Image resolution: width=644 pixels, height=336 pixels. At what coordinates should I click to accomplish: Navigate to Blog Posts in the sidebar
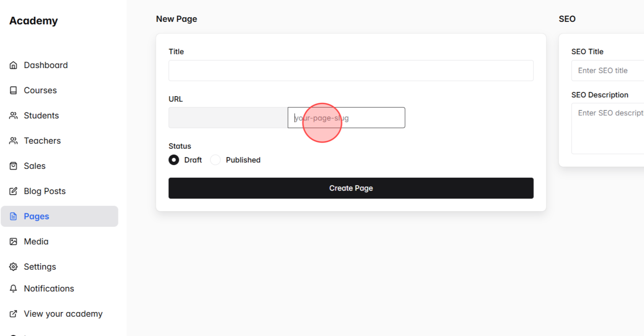click(45, 191)
